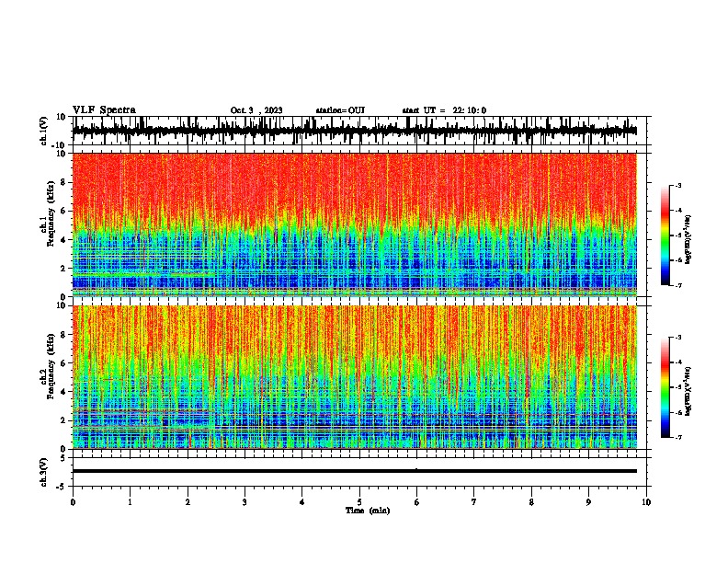Viewport: 728px width, 563px height.
Task: Click the time axis tick label "7"
Action: [x=474, y=502]
